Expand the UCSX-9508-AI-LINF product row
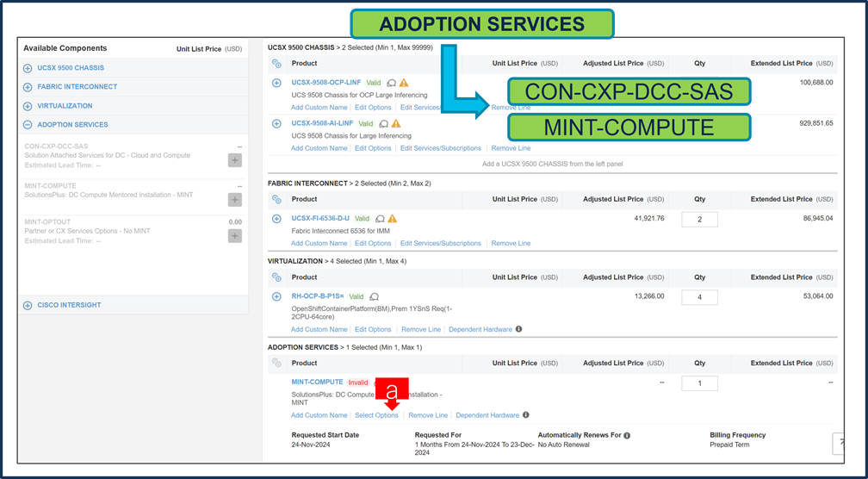This screenshot has height=479, width=868. pyautogui.click(x=276, y=123)
